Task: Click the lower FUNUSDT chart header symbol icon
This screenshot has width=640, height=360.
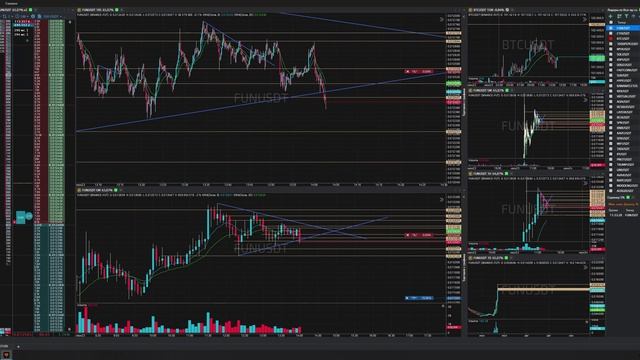Action: [x=79, y=190]
